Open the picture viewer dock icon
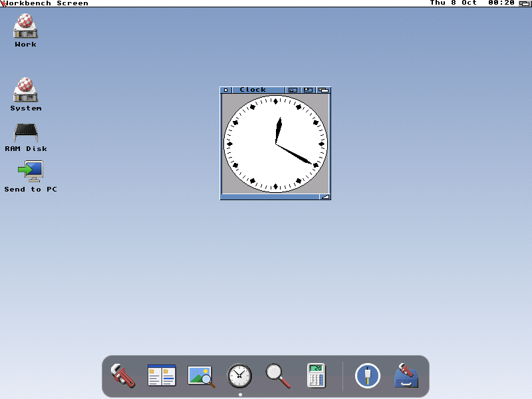Viewport: 532px width, 399px height. (x=201, y=376)
